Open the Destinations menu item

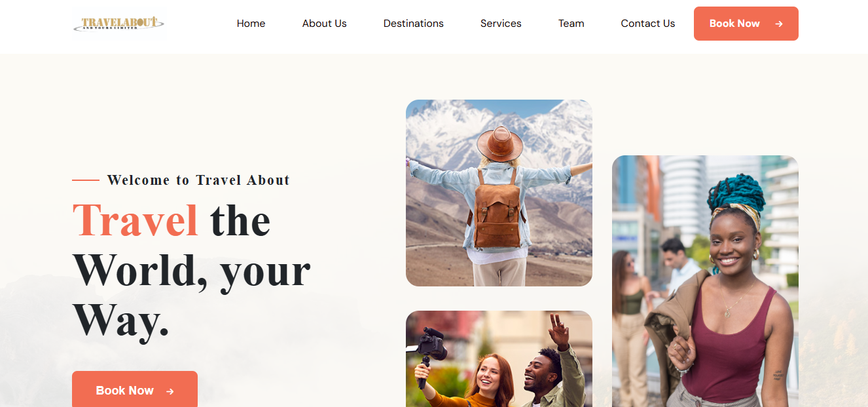click(413, 24)
